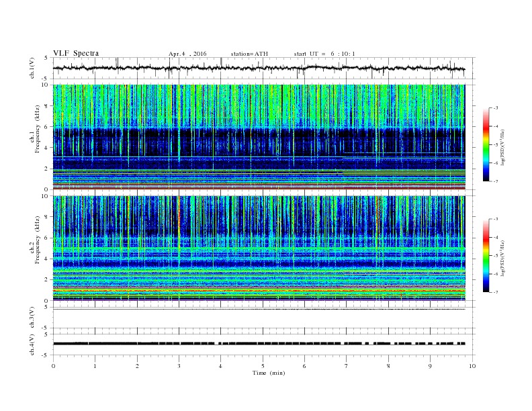The height and width of the screenshot is (411, 532).
Task: Click time axis tick label '5'
Action: click(x=263, y=366)
